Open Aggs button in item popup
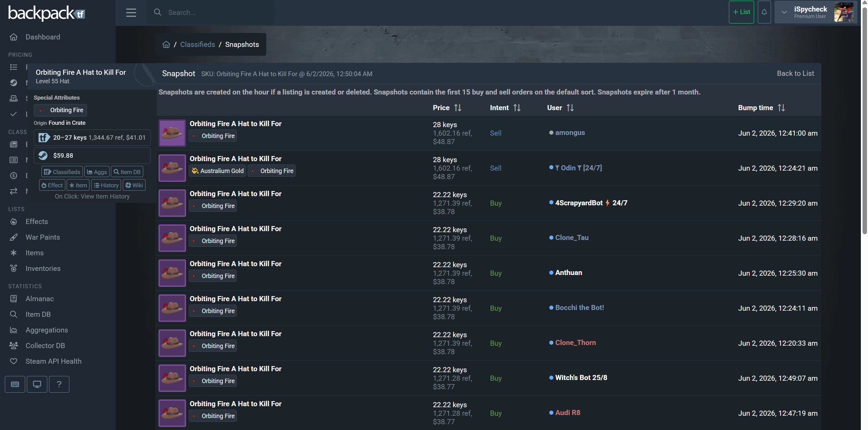Viewport: 868px width, 430px height. click(x=97, y=172)
